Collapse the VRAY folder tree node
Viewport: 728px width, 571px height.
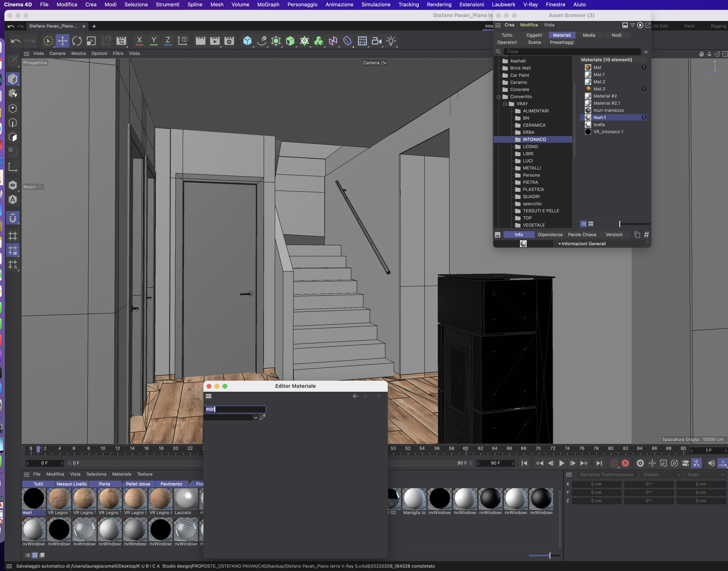[x=505, y=104]
